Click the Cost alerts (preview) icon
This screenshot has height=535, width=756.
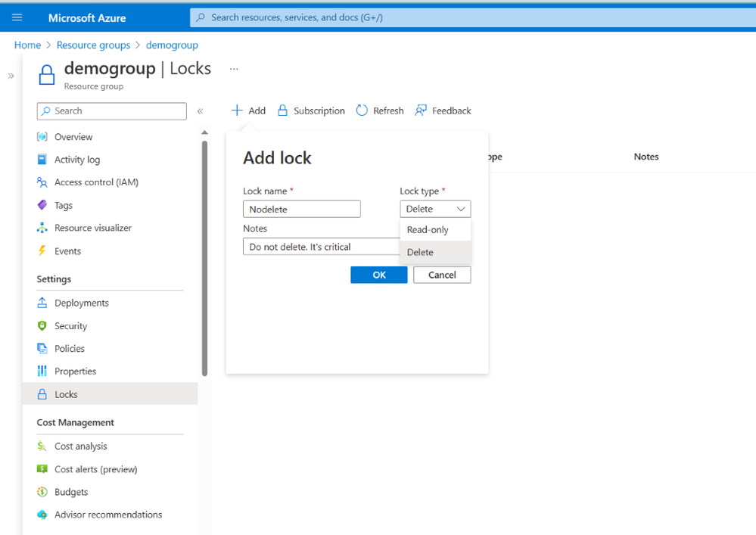42,469
